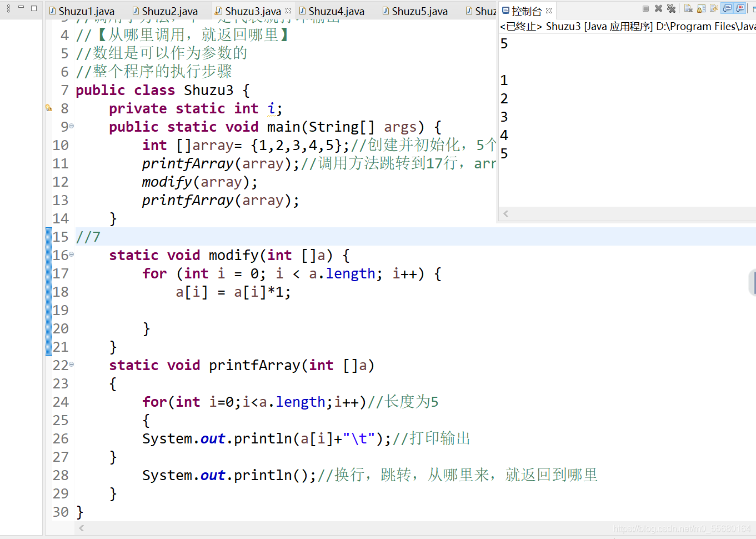Toggle console Scroll Lock
Screen dimensions: 756x539
click(x=702, y=9)
